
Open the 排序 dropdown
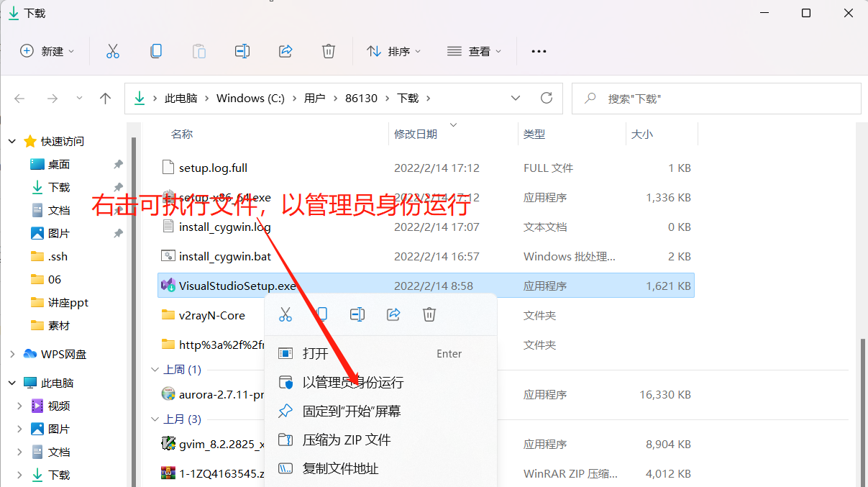point(393,50)
